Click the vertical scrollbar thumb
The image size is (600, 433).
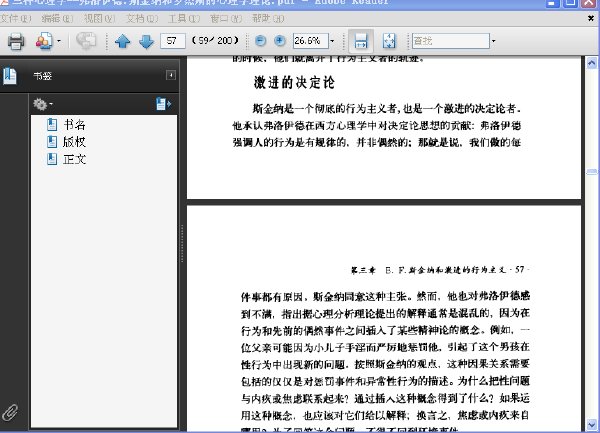[592, 172]
